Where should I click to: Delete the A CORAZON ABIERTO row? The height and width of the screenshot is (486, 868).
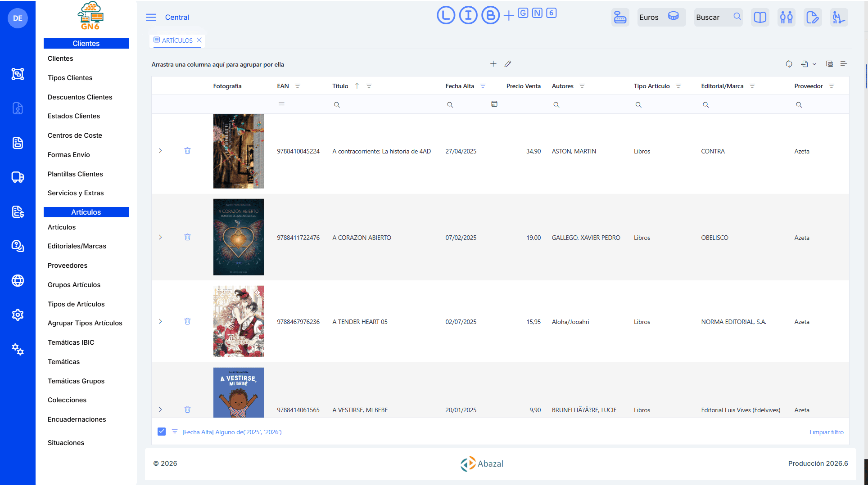click(x=187, y=237)
